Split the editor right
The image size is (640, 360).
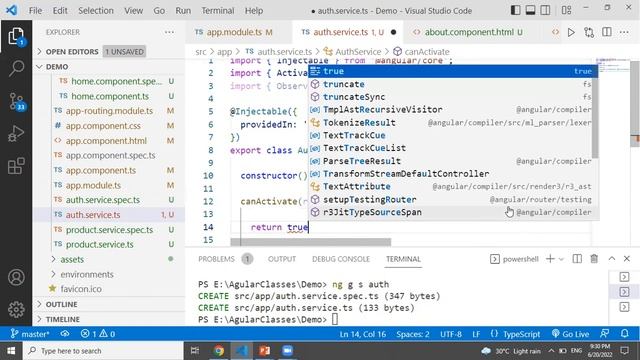click(x=607, y=32)
